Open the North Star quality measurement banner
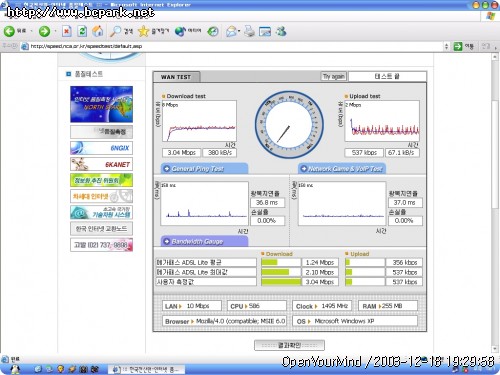This screenshot has width=500, height=375. click(x=101, y=104)
